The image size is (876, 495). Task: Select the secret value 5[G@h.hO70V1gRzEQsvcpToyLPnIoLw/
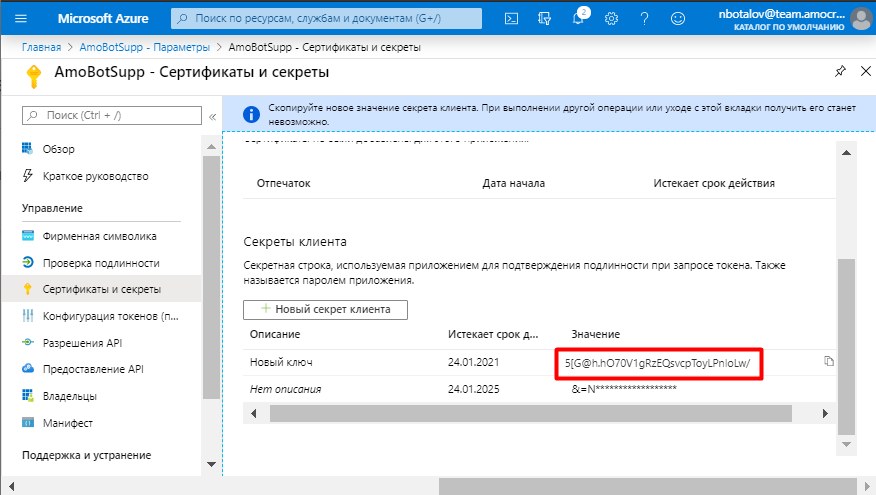click(x=657, y=363)
